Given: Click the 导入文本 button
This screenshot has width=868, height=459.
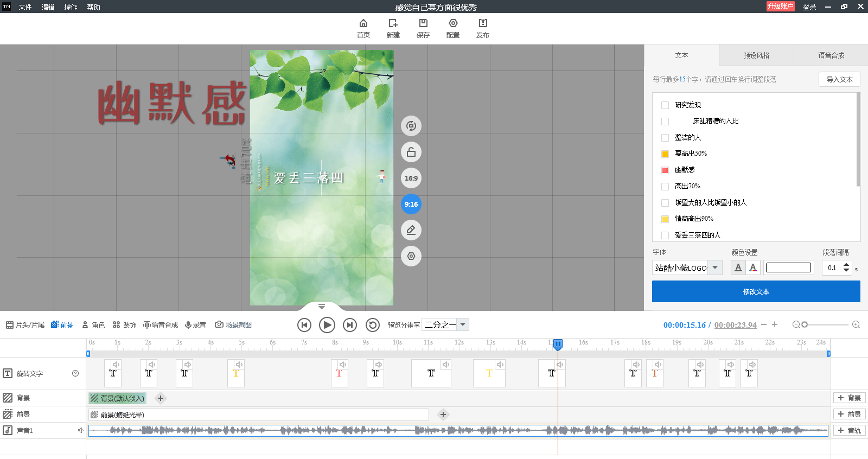Looking at the screenshot, I should click(839, 79).
